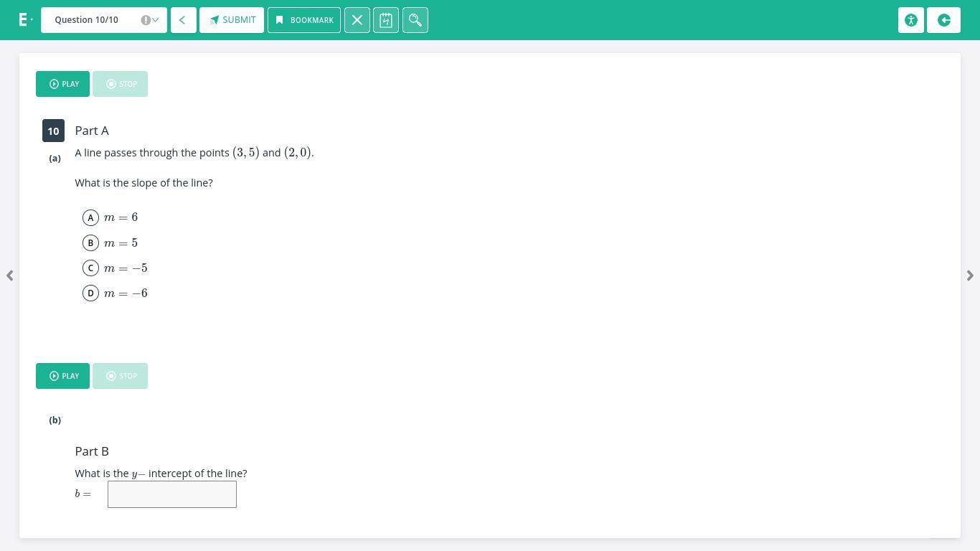980x551 pixels.
Task: Choose answer D, m = −6
Action: [90, 293]
